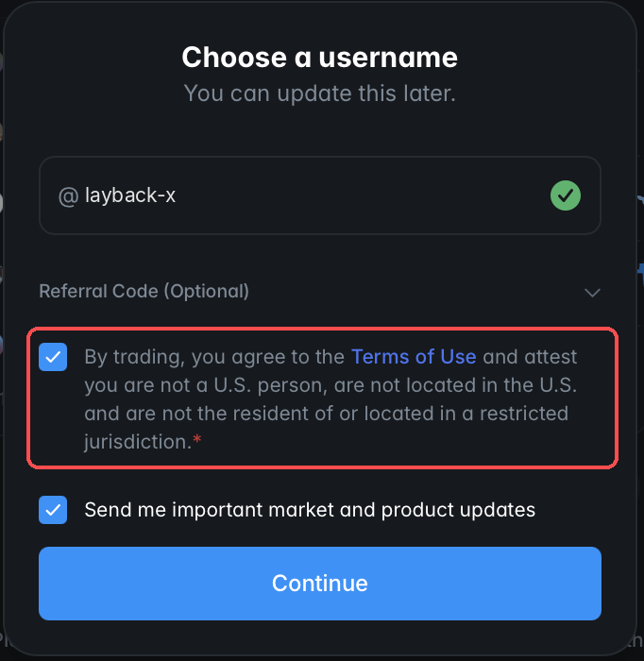Click the blue Continue button
Image resolution: width=644 pixels, height=661 pixels.
pos(320,584)
